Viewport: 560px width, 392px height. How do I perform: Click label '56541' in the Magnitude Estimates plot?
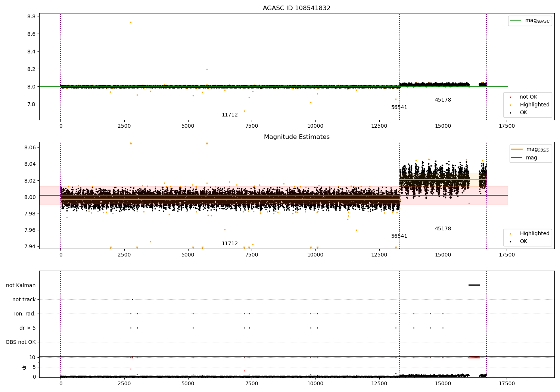399,236
